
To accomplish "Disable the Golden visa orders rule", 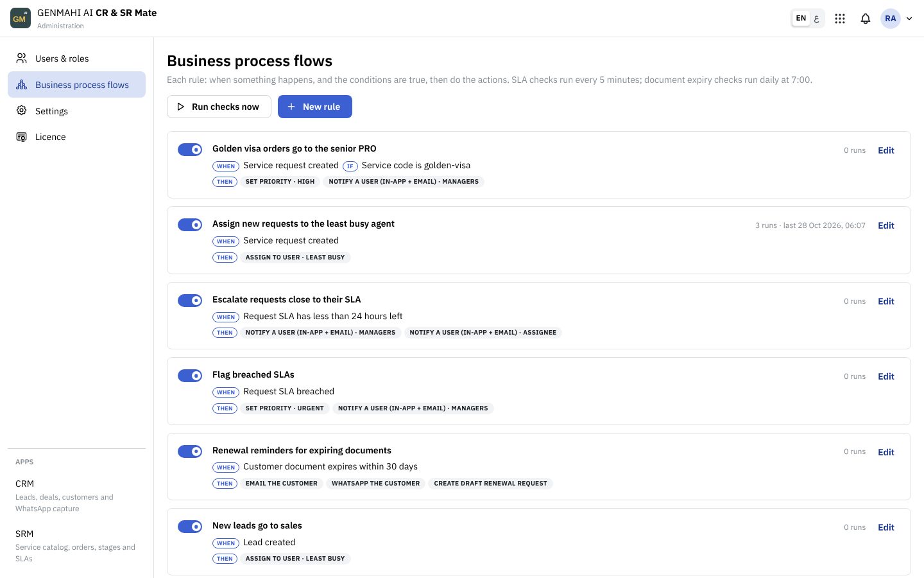I will click(x=190, y=150).
